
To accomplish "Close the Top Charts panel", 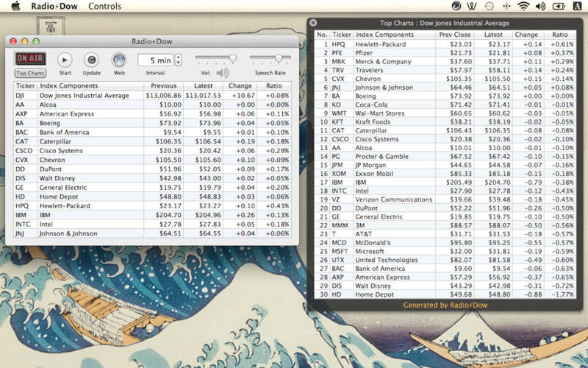I will [313, 23].
